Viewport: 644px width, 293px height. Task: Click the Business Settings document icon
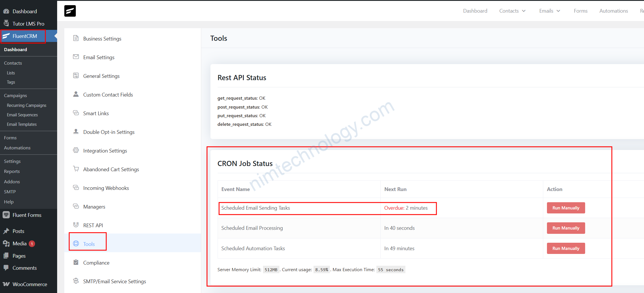point(76,38)
